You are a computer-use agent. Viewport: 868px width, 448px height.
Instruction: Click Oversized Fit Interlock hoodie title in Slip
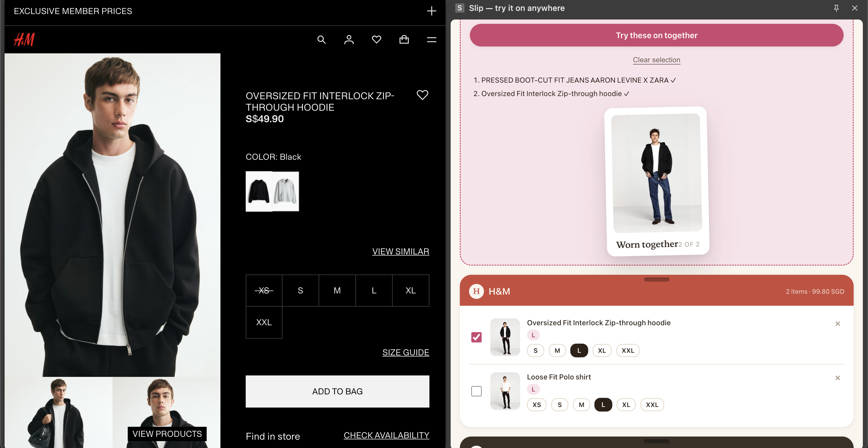598,323
